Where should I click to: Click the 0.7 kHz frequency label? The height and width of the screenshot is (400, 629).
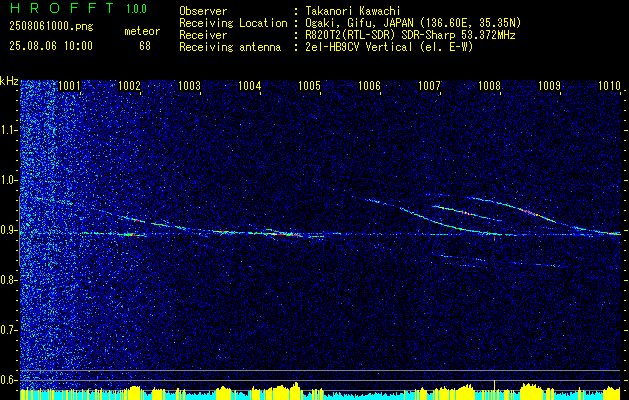tap(9, 330)
